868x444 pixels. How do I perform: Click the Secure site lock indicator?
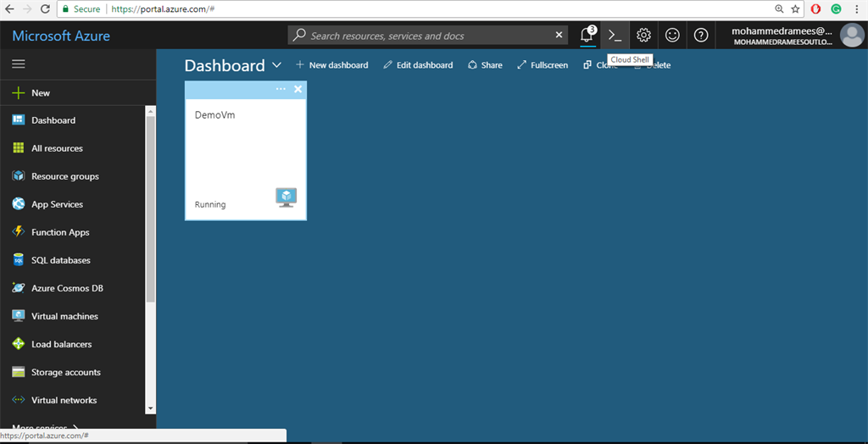click(x=81, y=8)
